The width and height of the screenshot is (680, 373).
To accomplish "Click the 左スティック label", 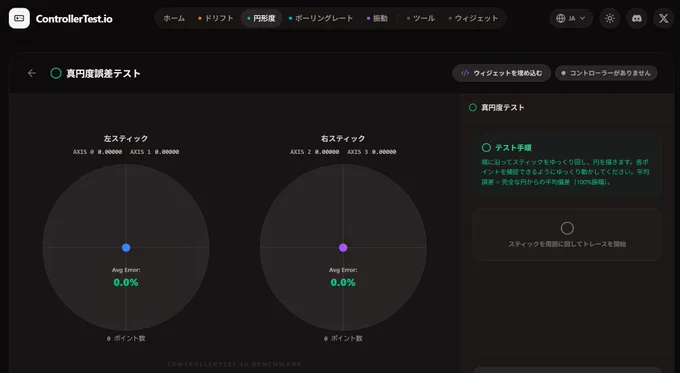I will tap(126, 138).
